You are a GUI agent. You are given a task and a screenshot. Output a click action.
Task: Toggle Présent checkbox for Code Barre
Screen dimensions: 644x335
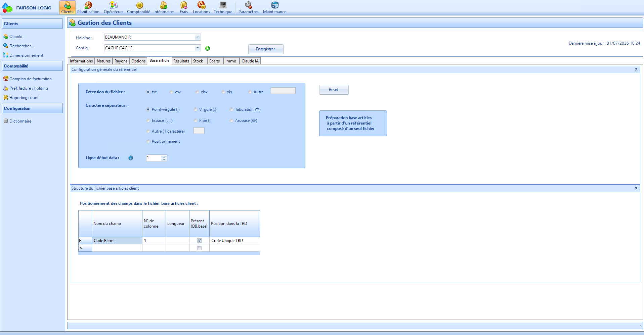(199, 241)
